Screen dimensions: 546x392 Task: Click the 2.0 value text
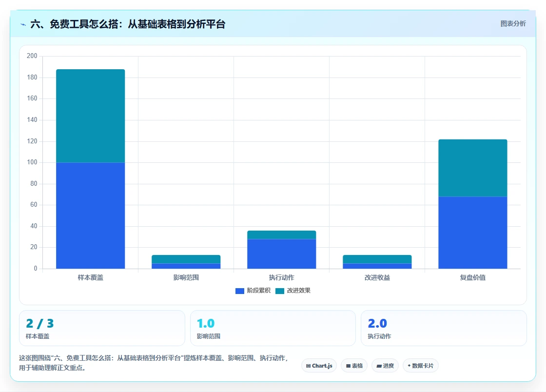pyautogui.click(x=377, y=323)
